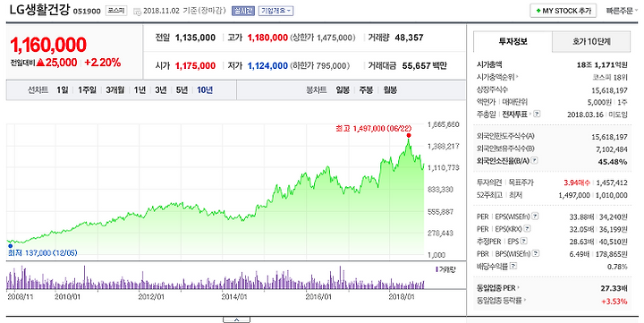Screen dimensions: 644x323
Task: Click the LG생활건강 stock name heading
Action: [39, 10]
